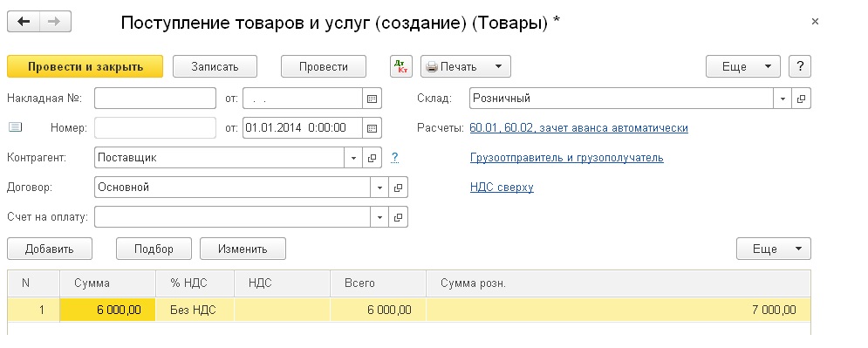The height and width of the screenshot is (348, 868).
Task: Open Счет на оплату card icon
Action: (x=398, y=217)
